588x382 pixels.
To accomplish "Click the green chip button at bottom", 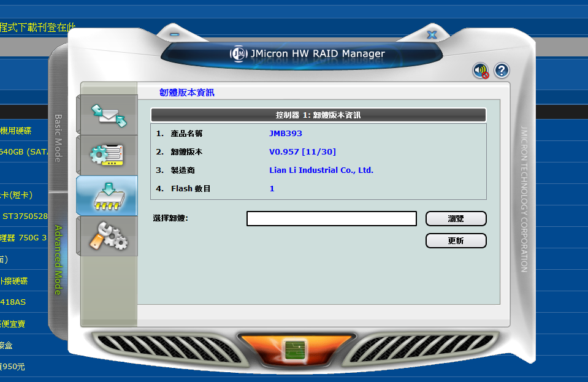I will click(x=295, y=350).
